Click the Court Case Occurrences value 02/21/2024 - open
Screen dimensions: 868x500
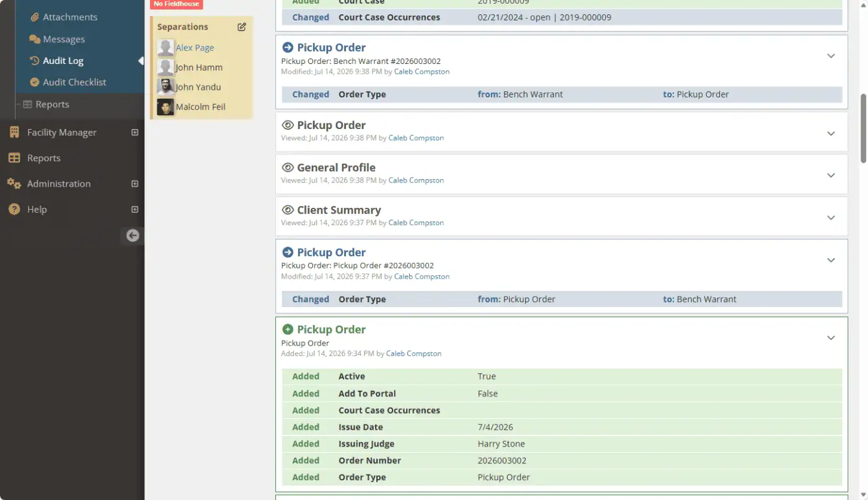(x=544, y=17)
